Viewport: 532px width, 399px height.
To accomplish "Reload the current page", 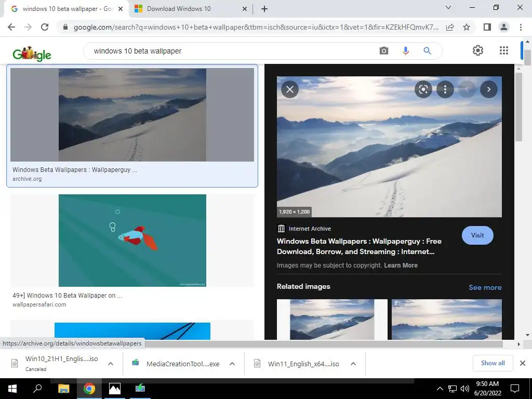I will coord(45,27).
